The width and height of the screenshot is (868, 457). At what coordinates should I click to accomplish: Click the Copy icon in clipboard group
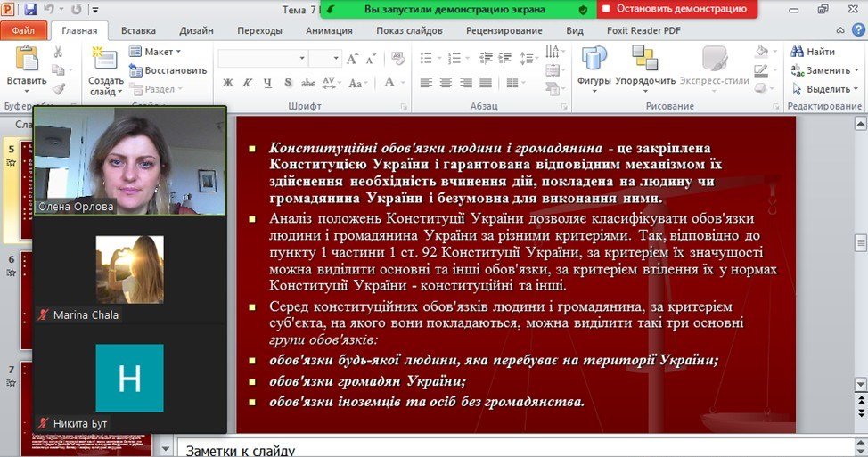pyautogui.click(x=58, y=69)
